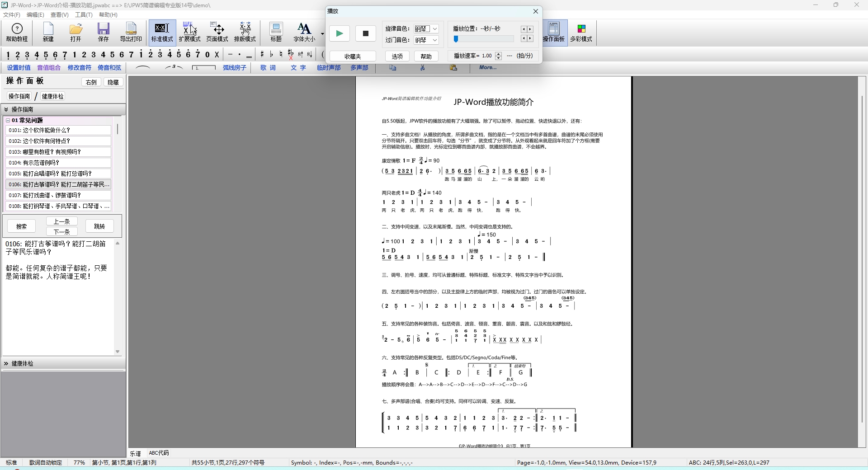Image resolution: width=868 pixels, height=470 pixels.
Task: Click the 搜索 search button
Action: pyautogui.click(x=22, y=226)
